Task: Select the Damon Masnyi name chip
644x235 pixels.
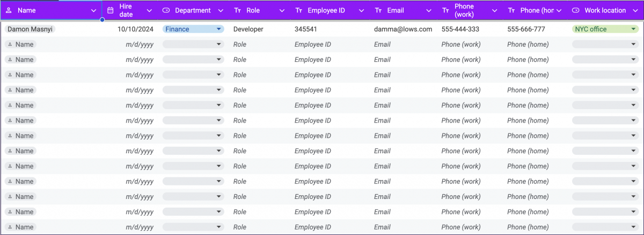Action: click(x=31, y=29)
